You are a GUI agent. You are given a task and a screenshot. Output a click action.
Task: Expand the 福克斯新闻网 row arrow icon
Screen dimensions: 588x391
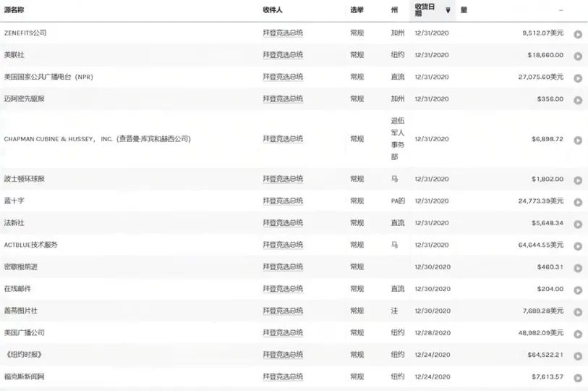click(x=578, y=378)
